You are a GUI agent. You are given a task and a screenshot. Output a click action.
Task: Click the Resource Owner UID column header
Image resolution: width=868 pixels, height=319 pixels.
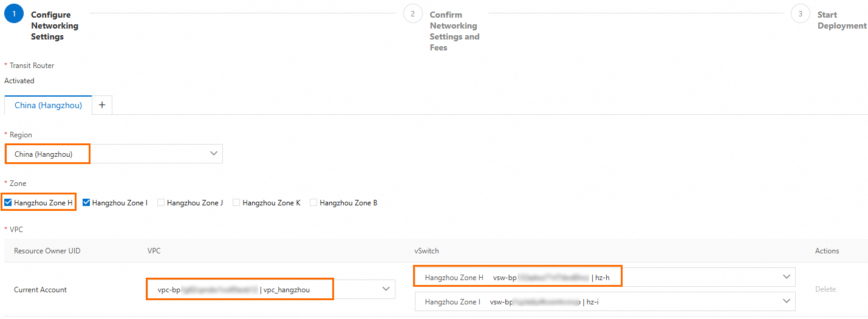(x=47, y=251)
